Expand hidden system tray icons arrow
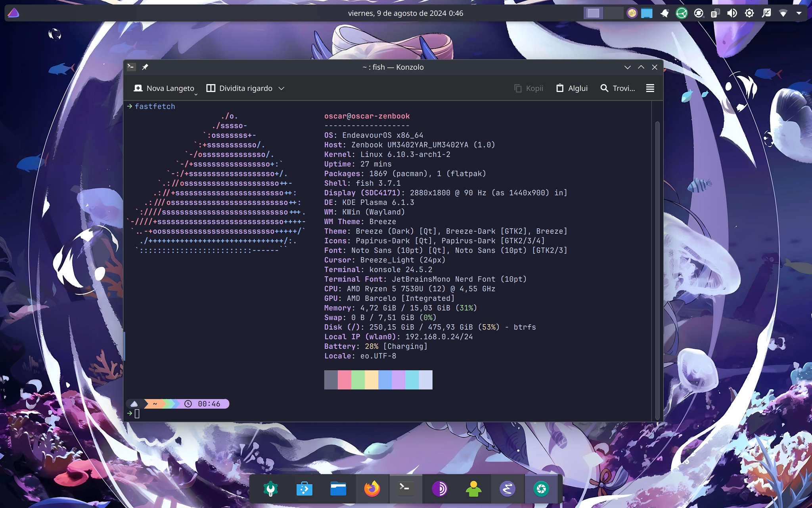Screen dimensions: 812x508 click(x=799, y=13)
